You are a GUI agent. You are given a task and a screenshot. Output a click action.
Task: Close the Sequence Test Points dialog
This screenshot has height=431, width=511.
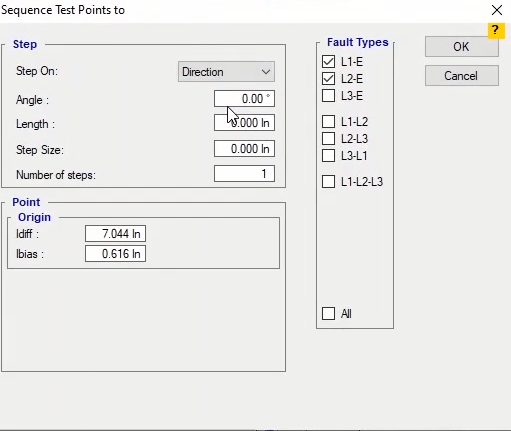pos(497,10)
